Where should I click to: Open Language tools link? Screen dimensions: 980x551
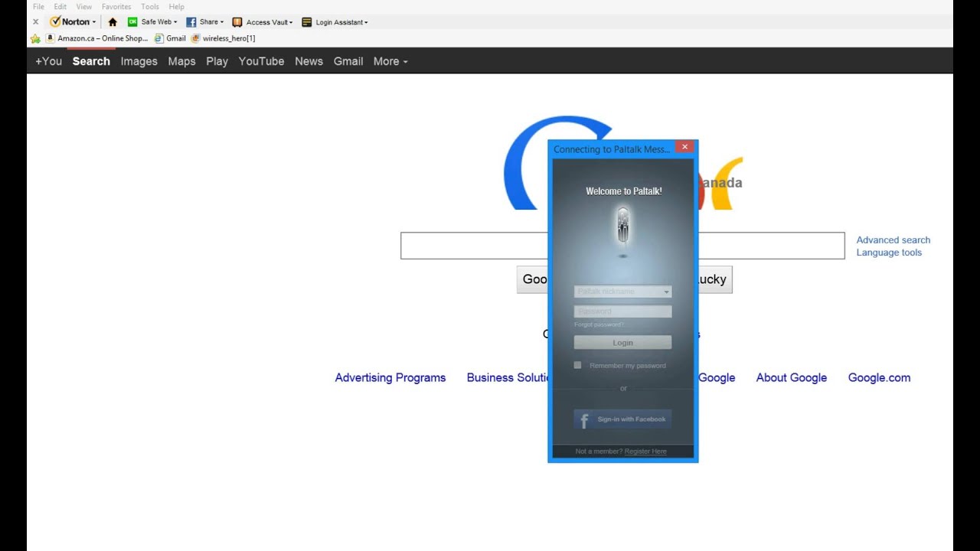pos(889,253)
